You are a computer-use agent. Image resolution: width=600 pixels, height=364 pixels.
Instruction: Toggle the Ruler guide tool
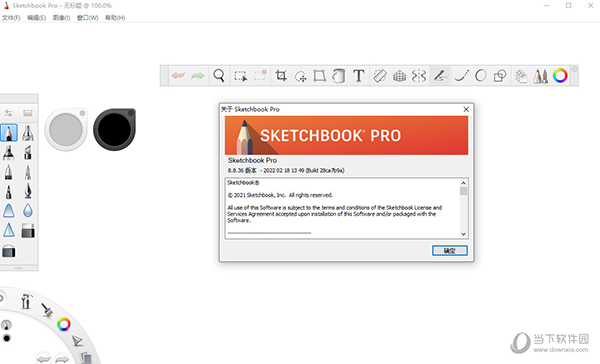click(380, 76)
